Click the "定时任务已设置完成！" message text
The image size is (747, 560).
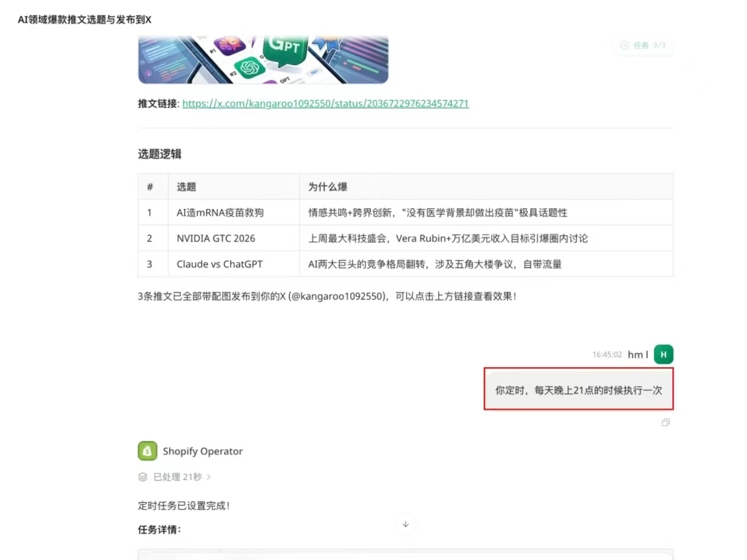[x=184, y=506]
